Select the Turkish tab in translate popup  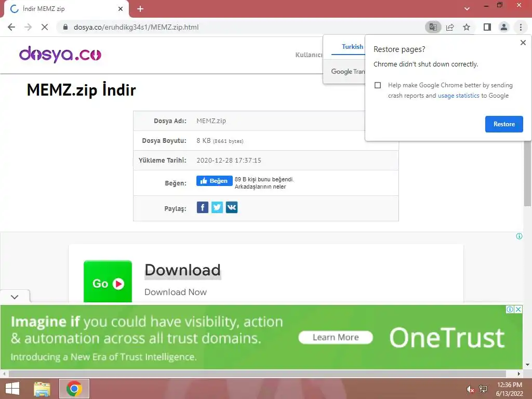point(352,46)
